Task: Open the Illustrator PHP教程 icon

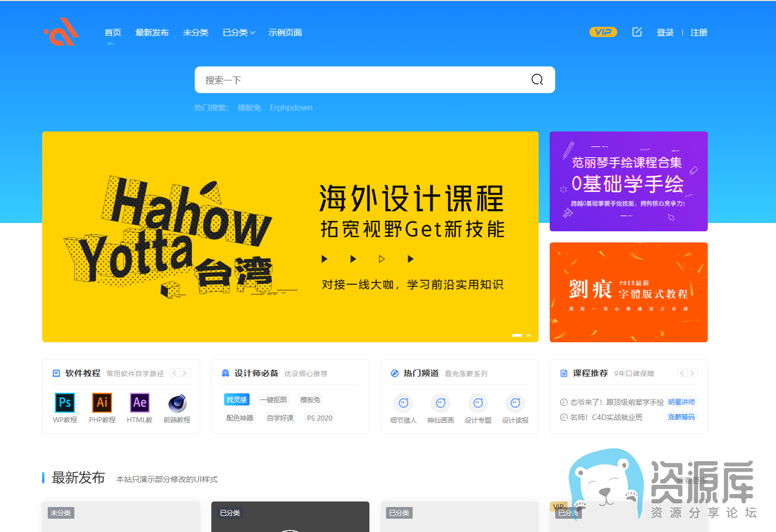Action: click(x=102, y=403)
